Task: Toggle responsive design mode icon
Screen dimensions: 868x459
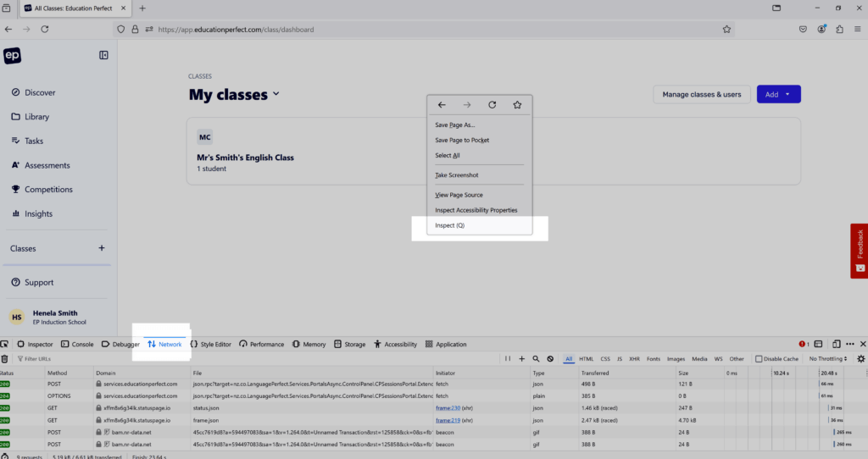Action: tap(837, 344)
